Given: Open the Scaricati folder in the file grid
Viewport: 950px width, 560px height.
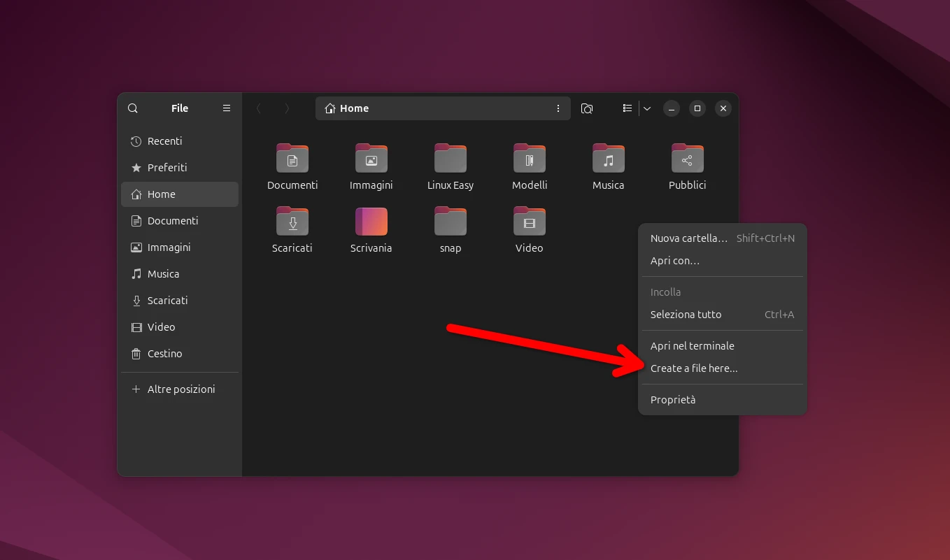Looking at the screenshot, I should (x=292, y=220).
